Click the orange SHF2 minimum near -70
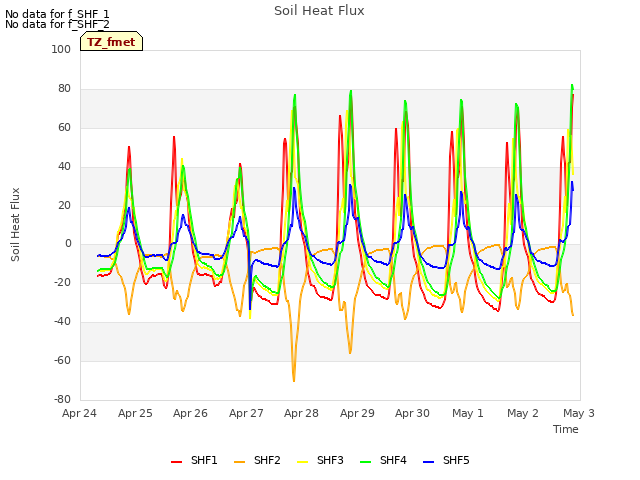This screenshot has width=640, height=480. pos(294,380)
